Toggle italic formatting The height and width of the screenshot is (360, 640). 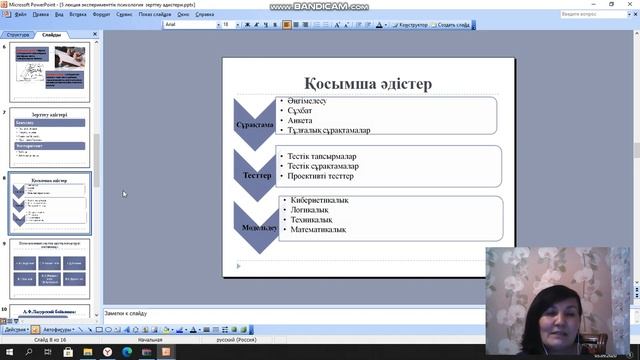pos(257,25)
